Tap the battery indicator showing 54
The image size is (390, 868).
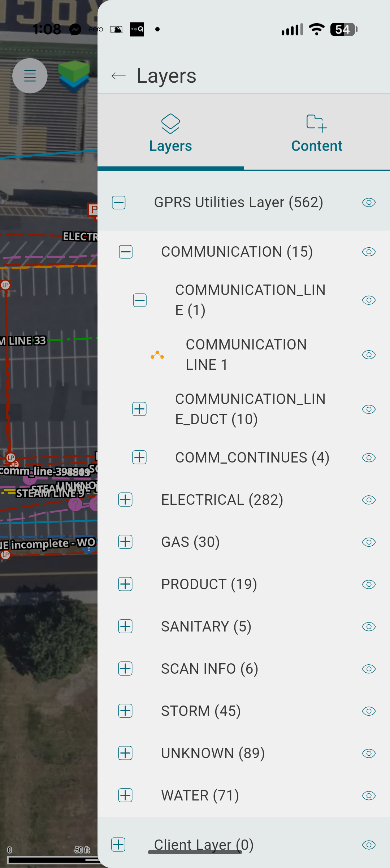[x=344, y=29]
